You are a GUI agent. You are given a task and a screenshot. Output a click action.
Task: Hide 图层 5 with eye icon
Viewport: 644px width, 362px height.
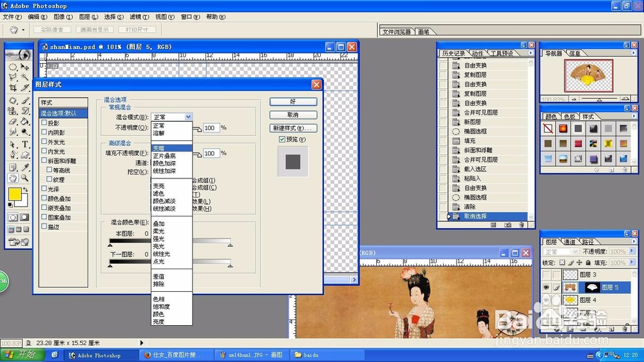[546, 287]
